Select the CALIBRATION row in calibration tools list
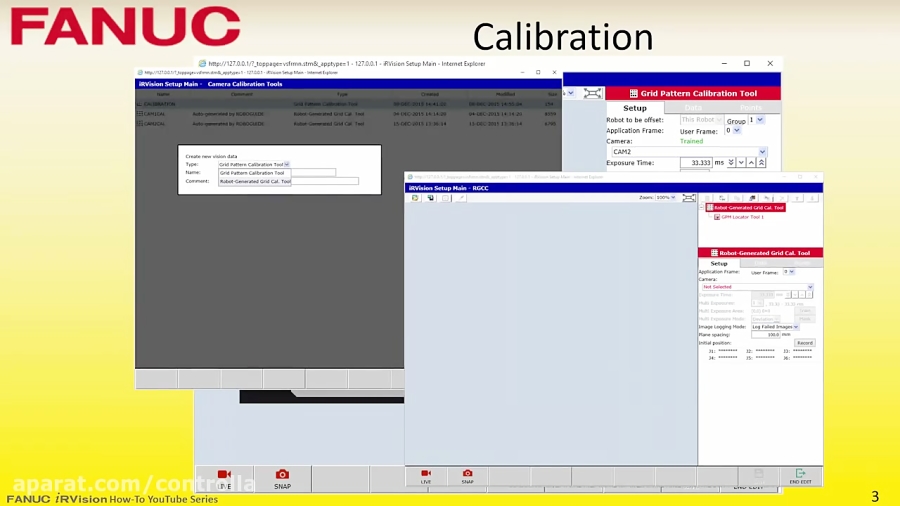 coord(348,104)
